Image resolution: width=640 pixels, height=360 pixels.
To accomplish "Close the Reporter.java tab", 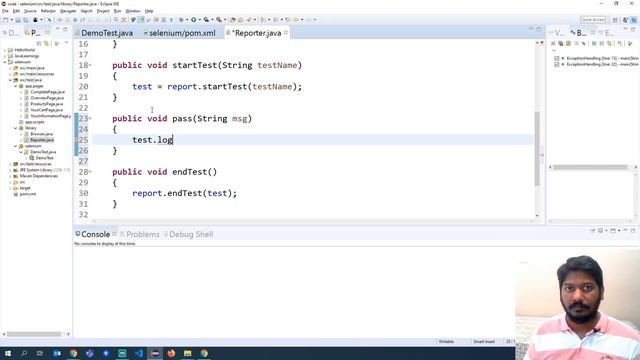I will pyautogui.click(x=286, y=33).
